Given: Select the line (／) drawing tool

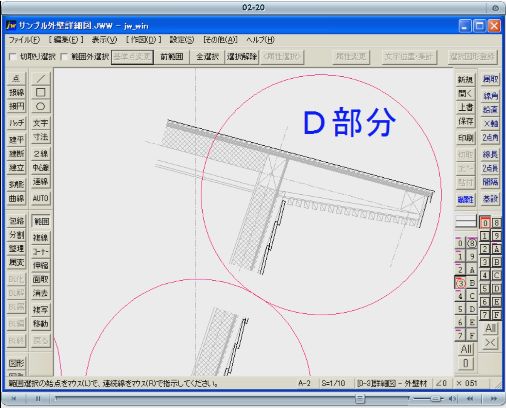Looking at the screenshot, I should tap(40, 79).
